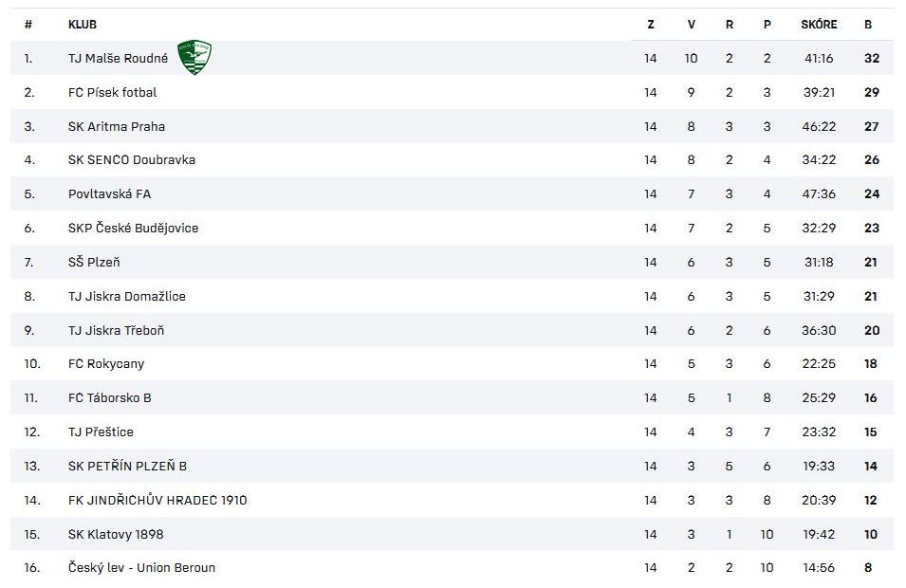
Task: Click the KLUB column header
Action: tap(83, 25)
